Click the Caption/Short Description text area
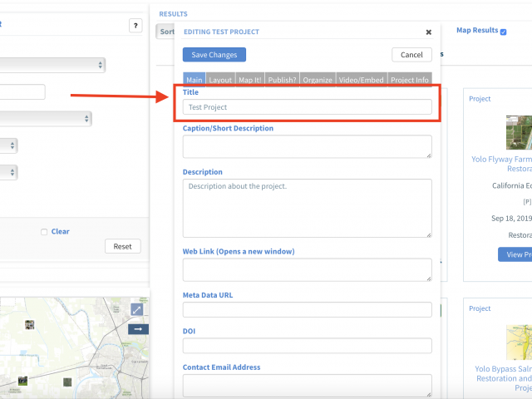532x399 pixels. click(307, 146)
